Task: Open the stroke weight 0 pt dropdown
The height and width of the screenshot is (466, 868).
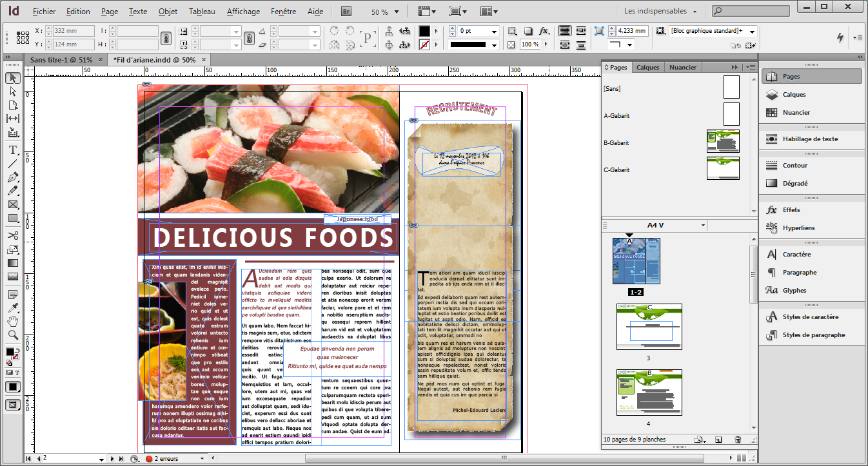Action: [494, 31]
